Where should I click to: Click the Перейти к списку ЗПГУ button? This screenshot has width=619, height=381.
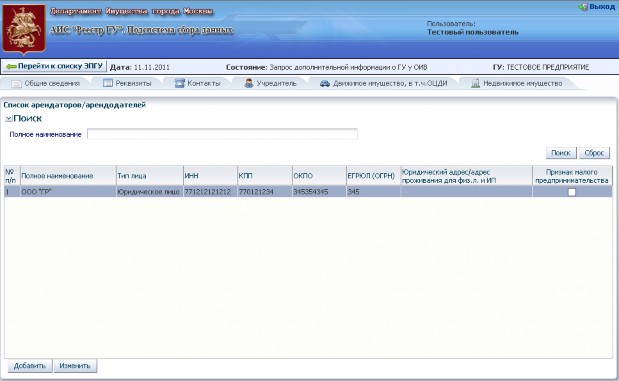[54, 66]
